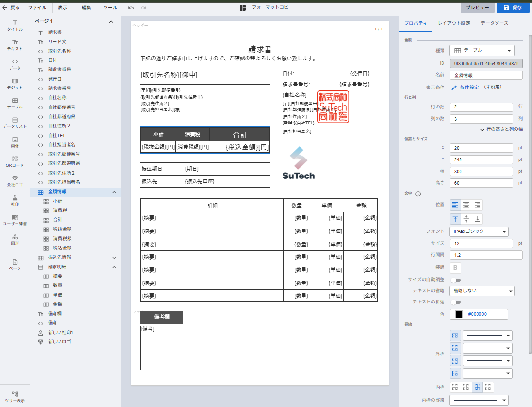Switch to the データソース tab
The image size is (532, 407).
(x=494, y=23)
